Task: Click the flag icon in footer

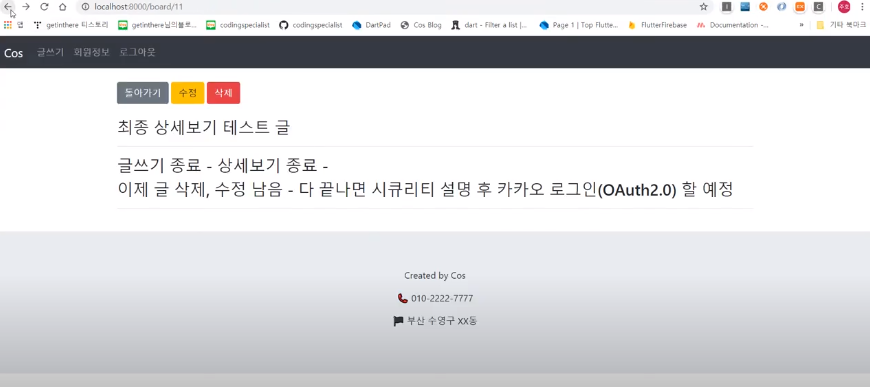Action: point(398,321)
